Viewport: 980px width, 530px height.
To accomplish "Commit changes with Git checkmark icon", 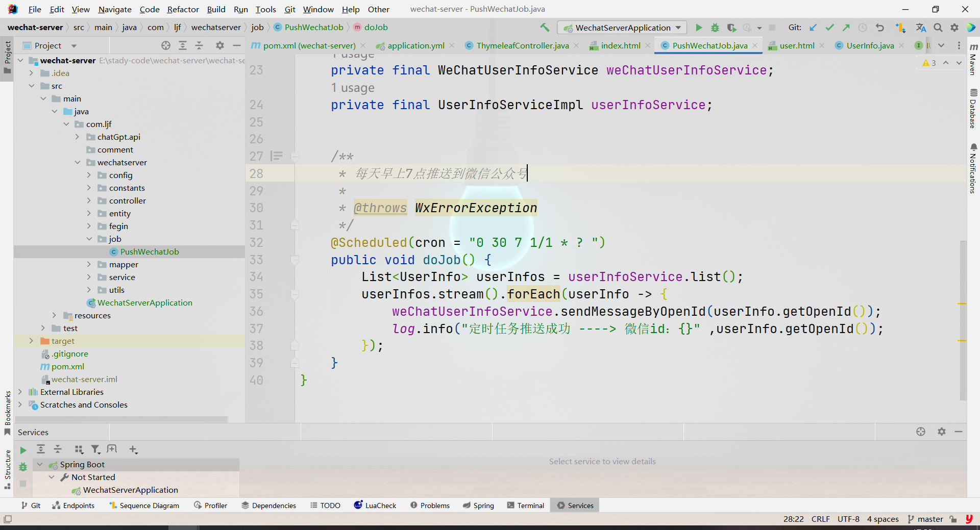I will [829, 28].
